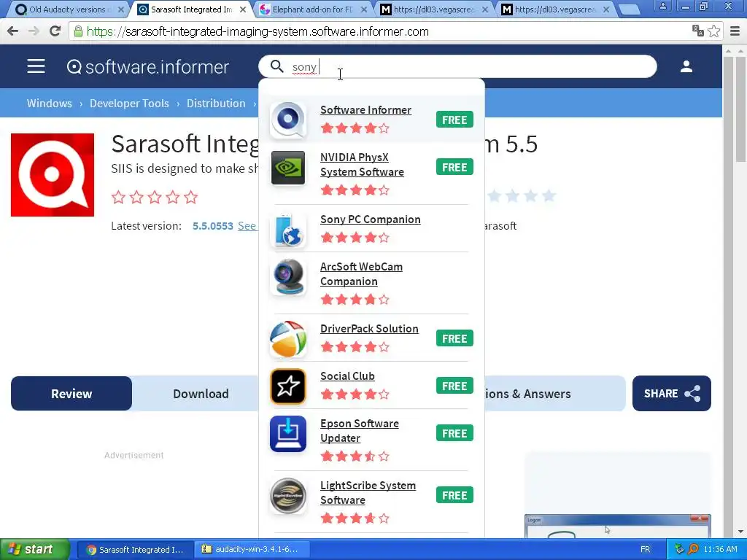Click the Software Informer app icon in suggestions

pyautogui.click(x=287, y=120)
